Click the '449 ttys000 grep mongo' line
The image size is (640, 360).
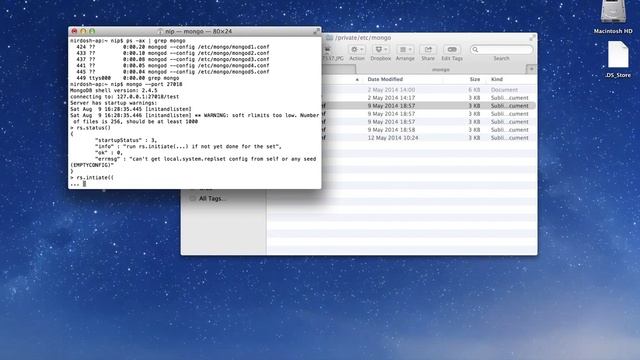click(x=127, y=78)
